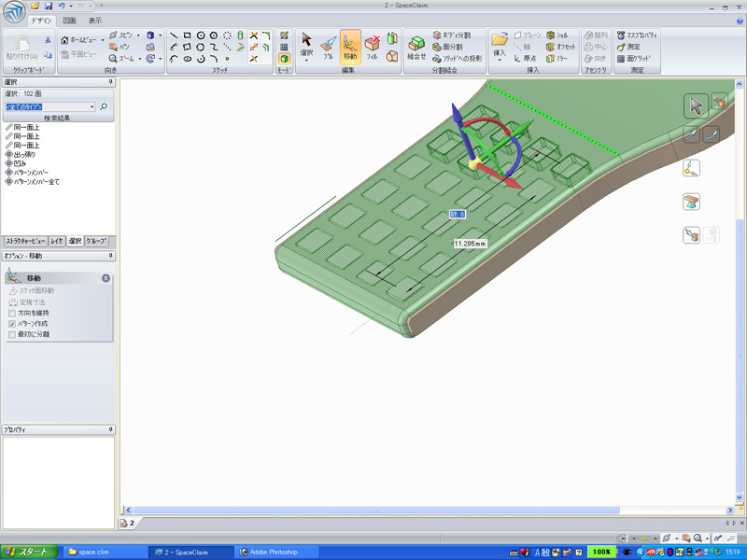Click the 11.285mm dimension field

click(x=472, y=244)
